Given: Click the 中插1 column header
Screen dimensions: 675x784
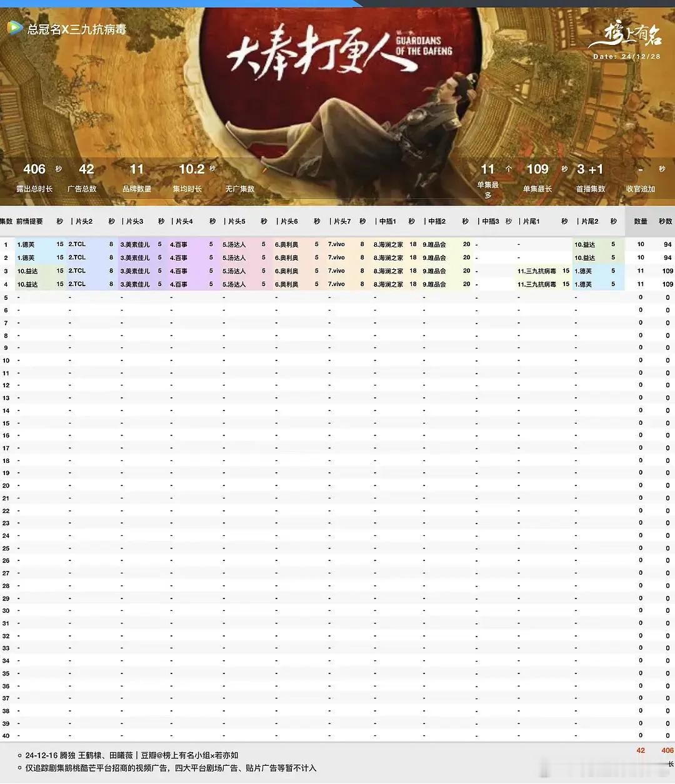Looking at the screenshot, I should (387, 221).
